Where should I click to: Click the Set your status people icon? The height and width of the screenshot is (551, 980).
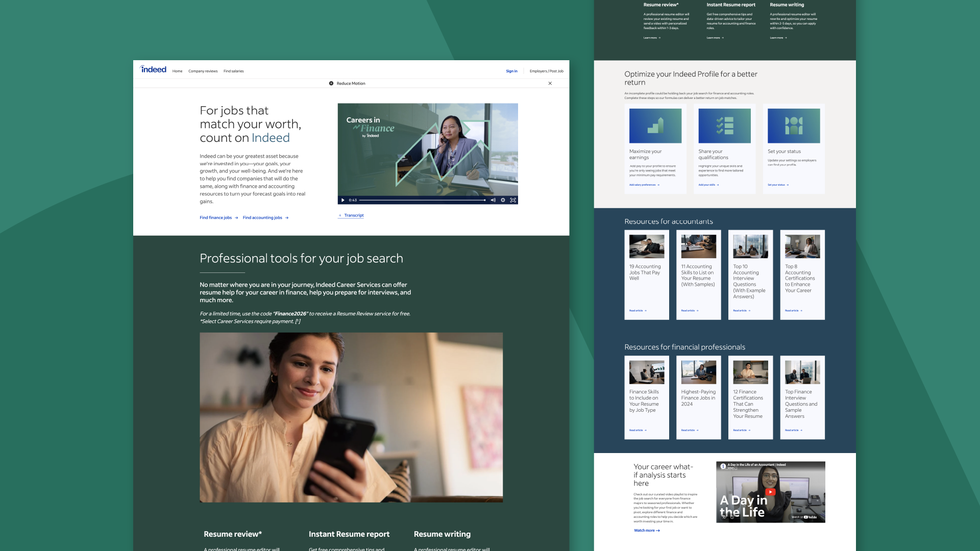click(794, 126)
